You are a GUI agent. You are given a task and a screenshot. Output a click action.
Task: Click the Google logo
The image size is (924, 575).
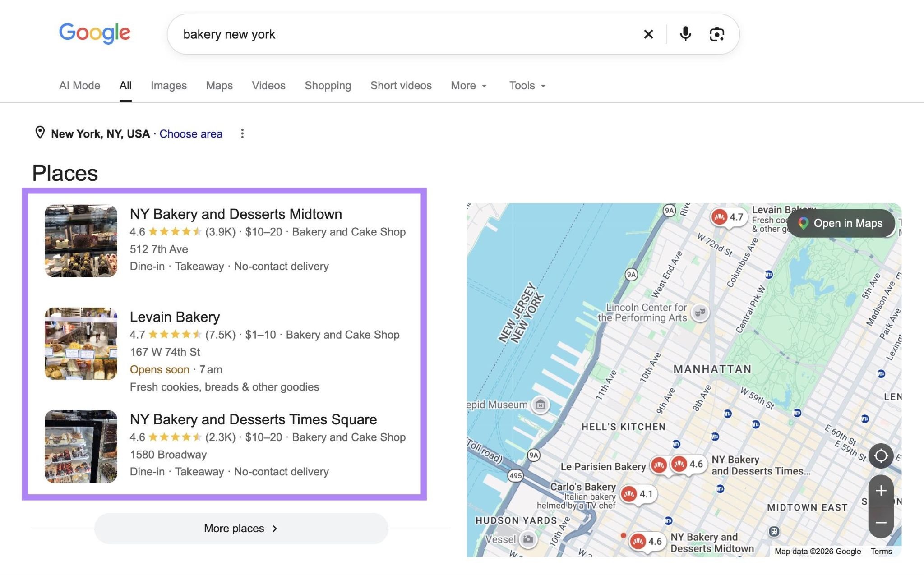95,33
